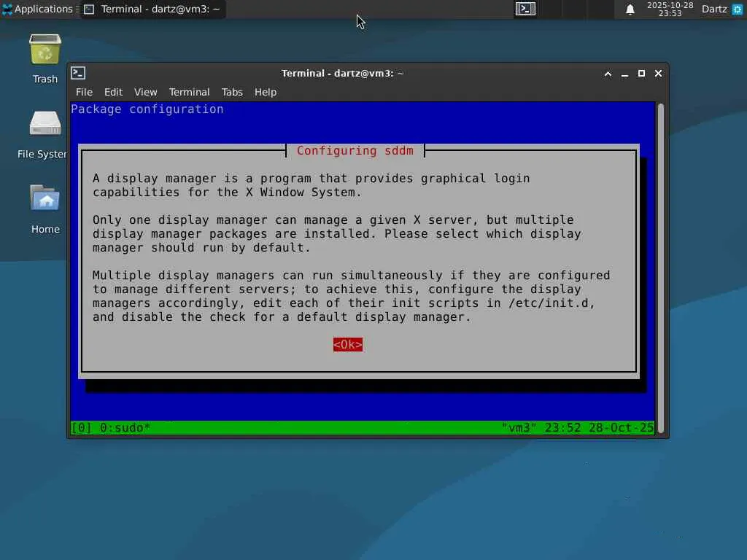
Task: Open the Applications menu
Action: (x=39, y=9)
